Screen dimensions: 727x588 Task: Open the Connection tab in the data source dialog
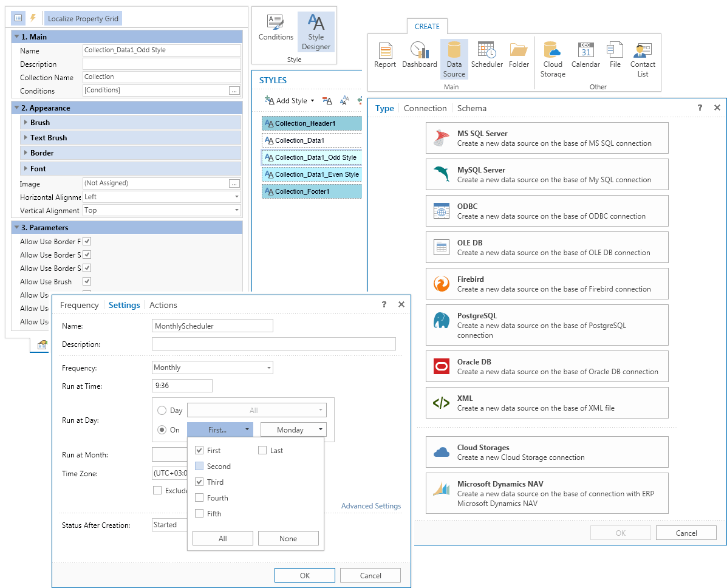425,108
